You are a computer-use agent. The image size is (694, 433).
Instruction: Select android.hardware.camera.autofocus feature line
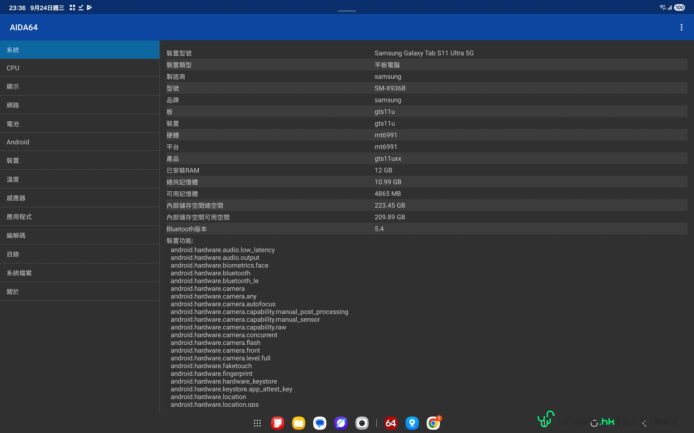(x=223, y=304)
